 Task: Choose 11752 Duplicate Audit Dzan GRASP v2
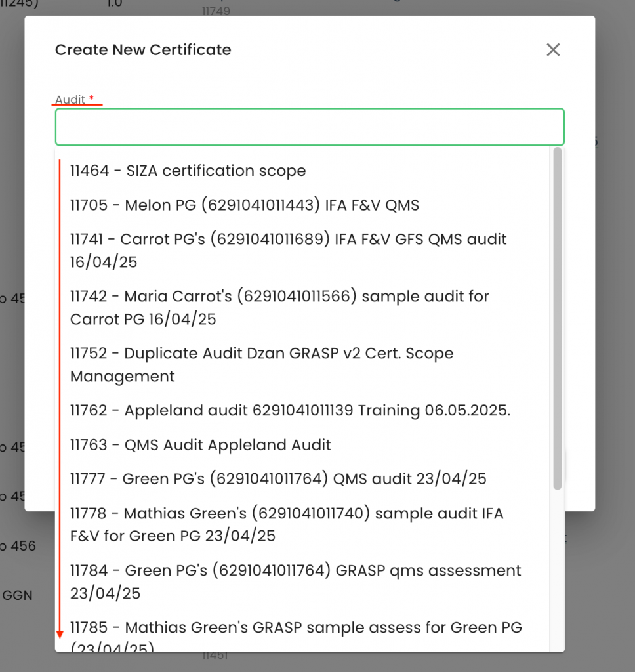[261, 365]
